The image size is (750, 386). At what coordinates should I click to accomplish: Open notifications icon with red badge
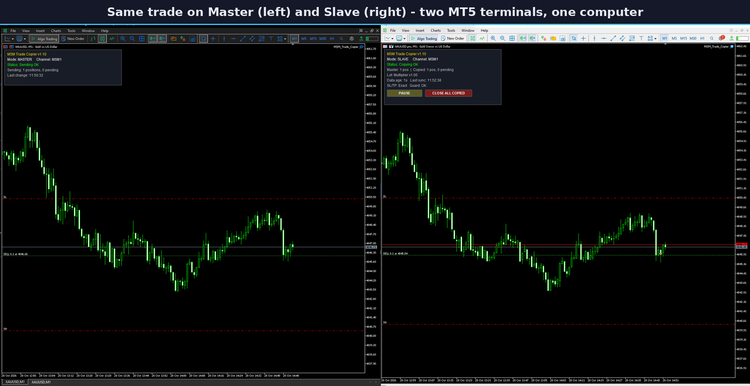pyautogui.click(x=722, y=38)
